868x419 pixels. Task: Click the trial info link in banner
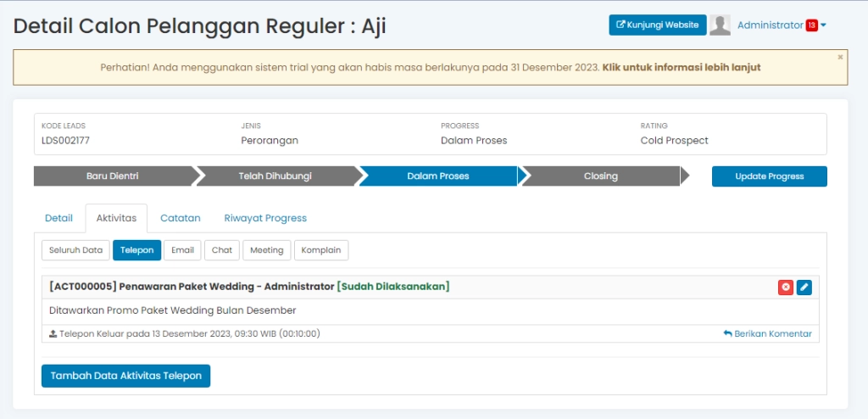coord(681,67)
